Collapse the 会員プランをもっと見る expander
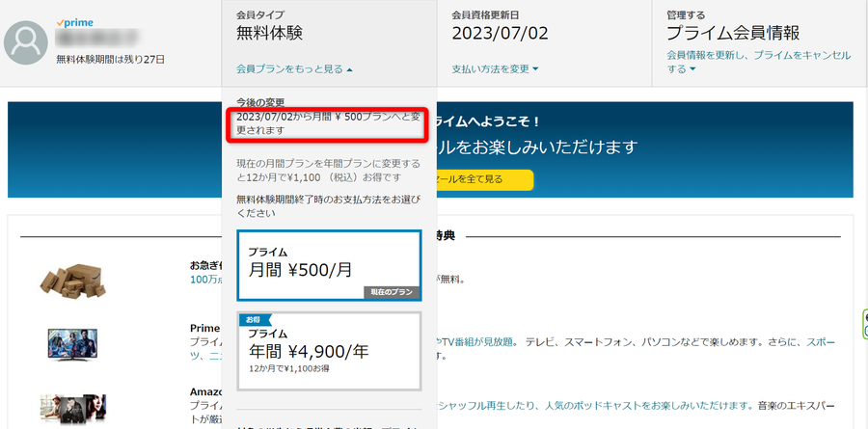868x429 pixels. (294, 69)
